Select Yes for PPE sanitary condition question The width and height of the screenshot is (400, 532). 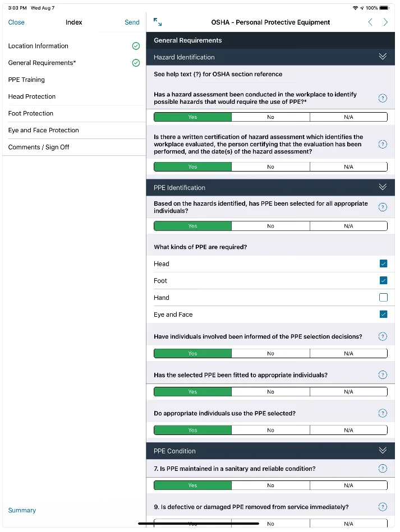tap(192, 485)
